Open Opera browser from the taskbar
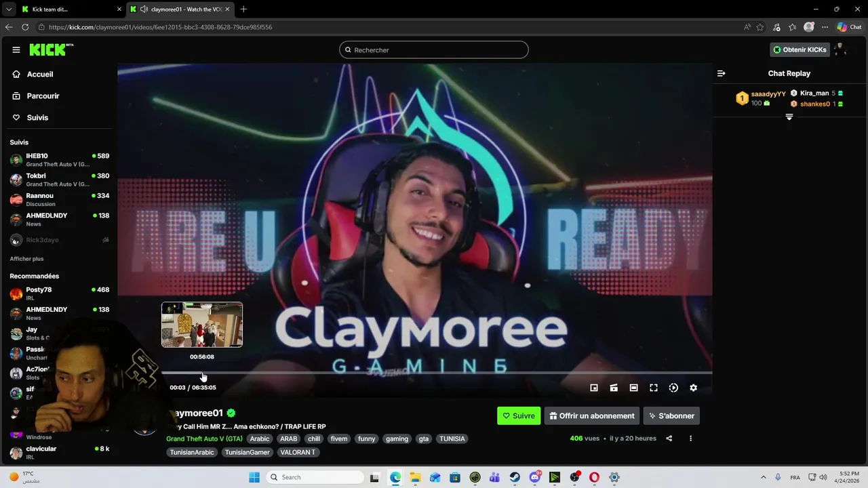The height and width of the screenshot is (488, 868). tap(594, 477)
